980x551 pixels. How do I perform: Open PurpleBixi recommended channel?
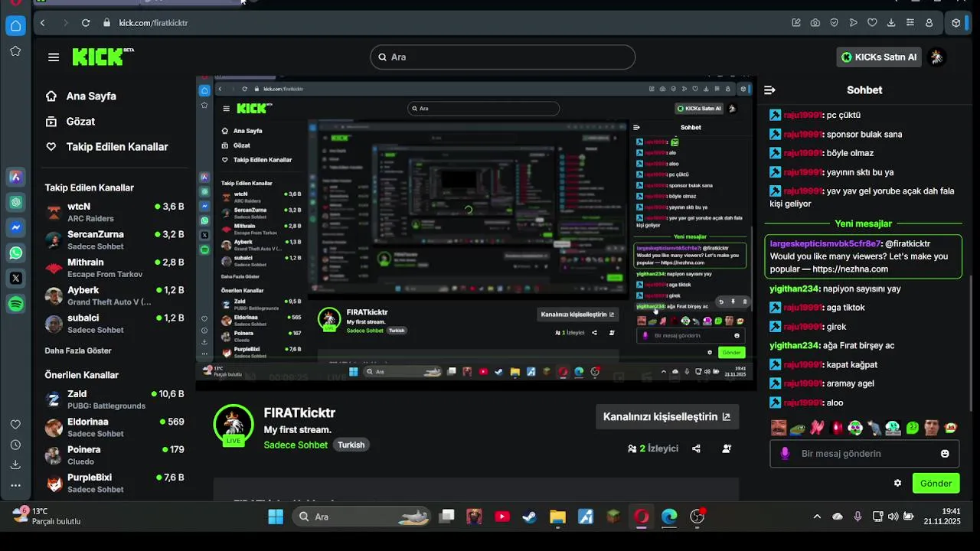coord(115,483)
